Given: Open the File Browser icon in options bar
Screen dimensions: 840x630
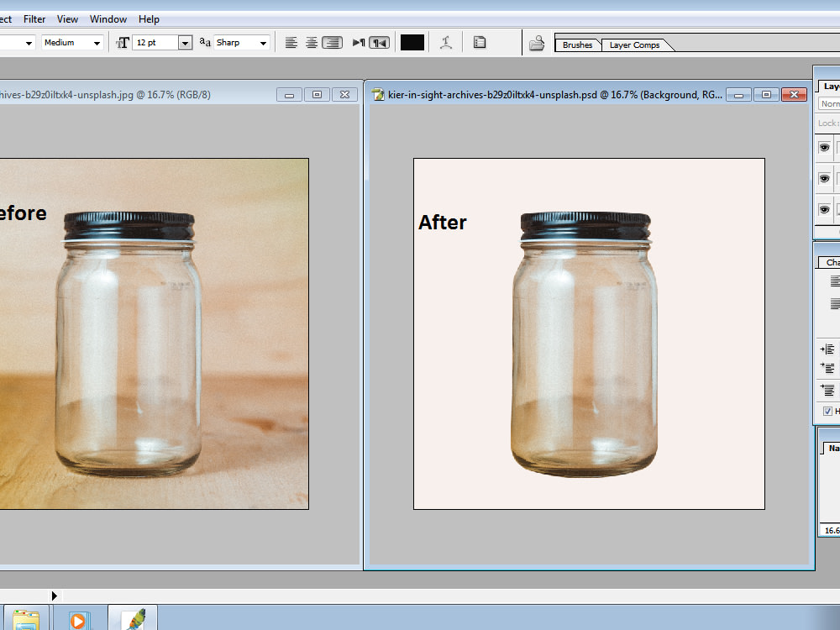Looking at the screenshot, I should 536,43.
